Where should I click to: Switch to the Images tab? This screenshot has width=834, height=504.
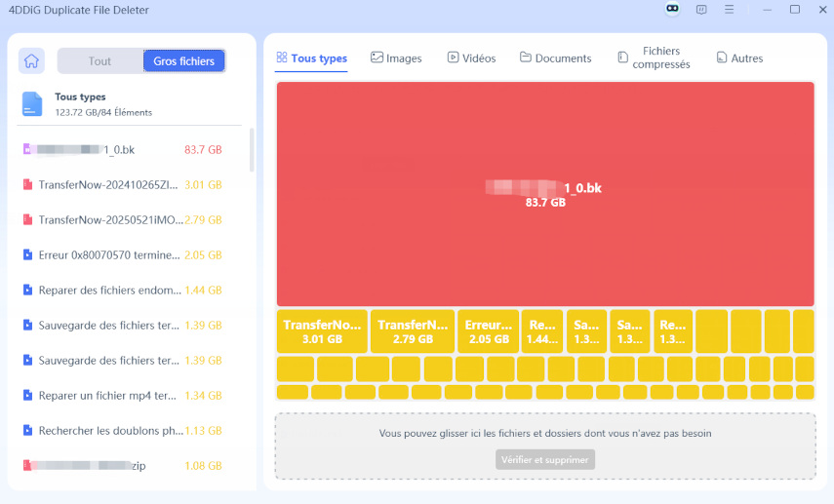(x=396, y=58)
